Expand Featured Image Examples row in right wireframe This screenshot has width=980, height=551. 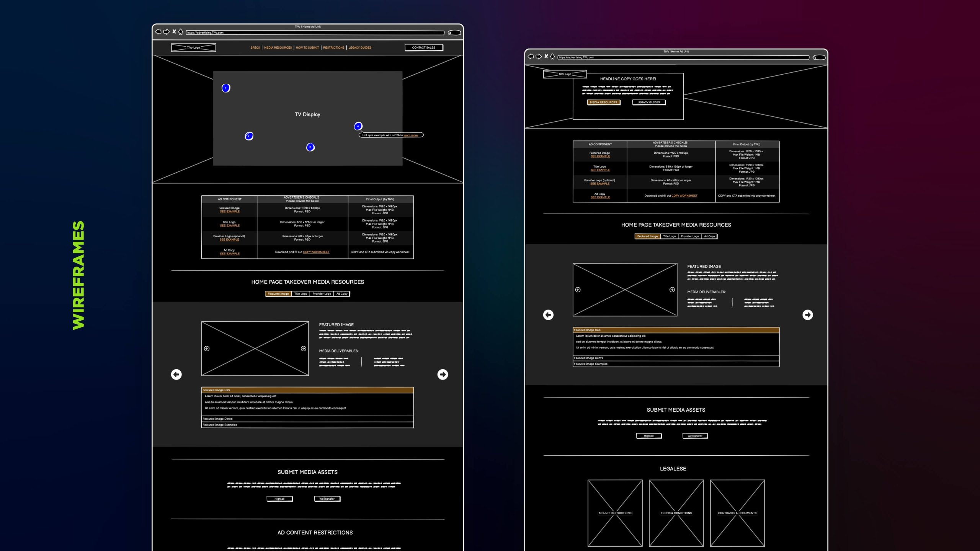click(x=676, y=364)
